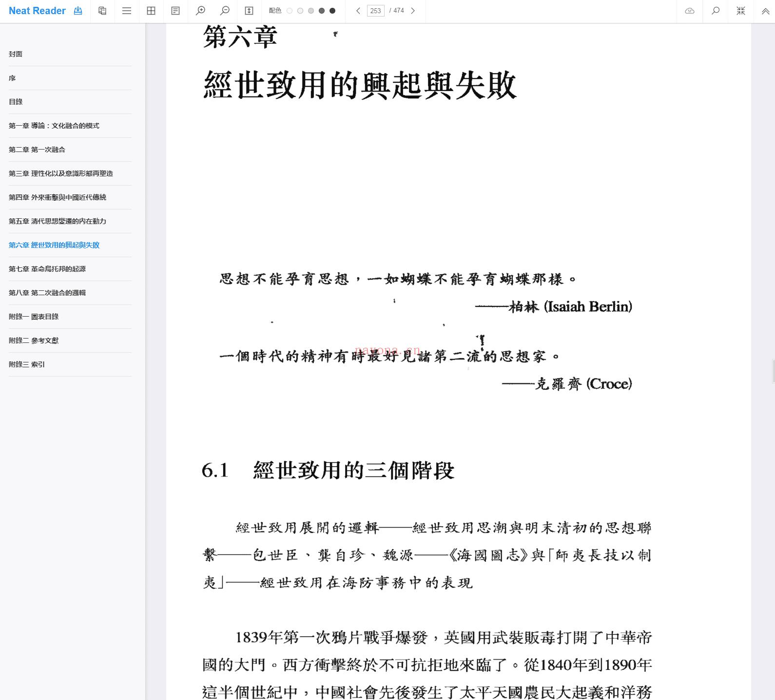This screenshot has height=700, width=775.
Task: Select the white color theme swatch
Action: point(290,11)
